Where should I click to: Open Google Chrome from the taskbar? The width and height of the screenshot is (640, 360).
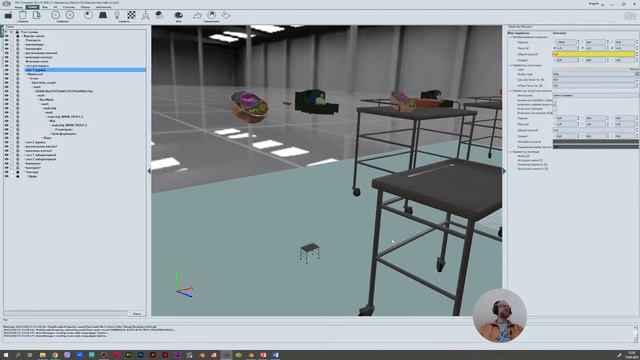[55, 355]
